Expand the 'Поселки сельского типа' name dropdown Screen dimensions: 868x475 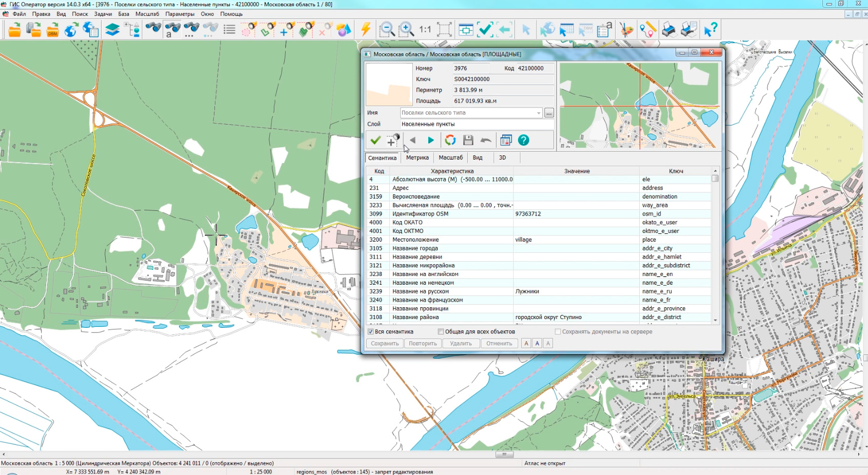pyautogui.click(x=538, y=113)
